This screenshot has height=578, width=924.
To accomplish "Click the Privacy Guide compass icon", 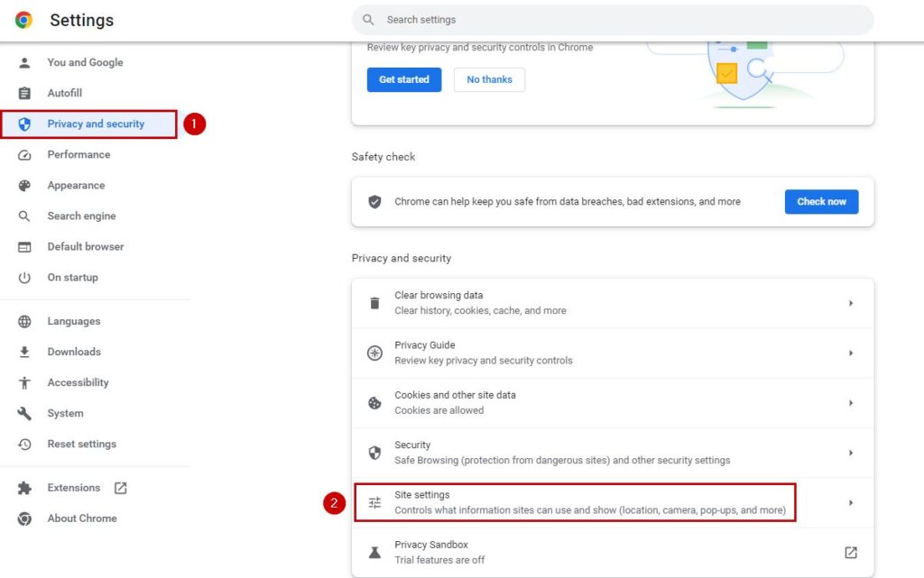I will [374, 353].
